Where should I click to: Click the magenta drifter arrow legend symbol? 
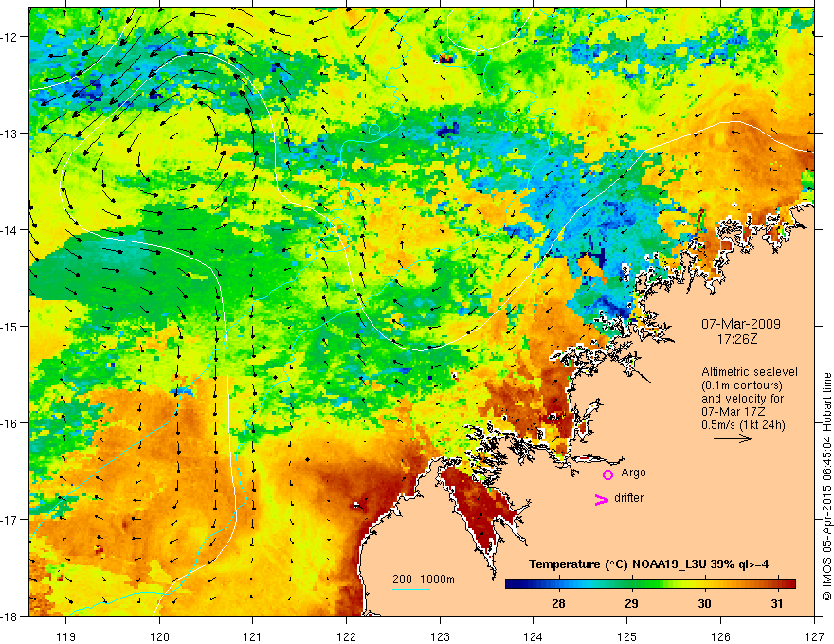[x=601, y=499]
